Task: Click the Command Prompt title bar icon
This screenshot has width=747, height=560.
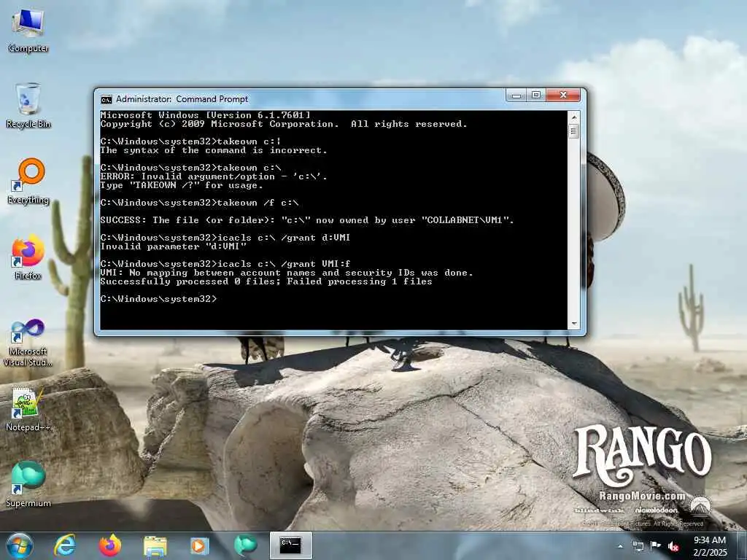Action: click(107, 99)
